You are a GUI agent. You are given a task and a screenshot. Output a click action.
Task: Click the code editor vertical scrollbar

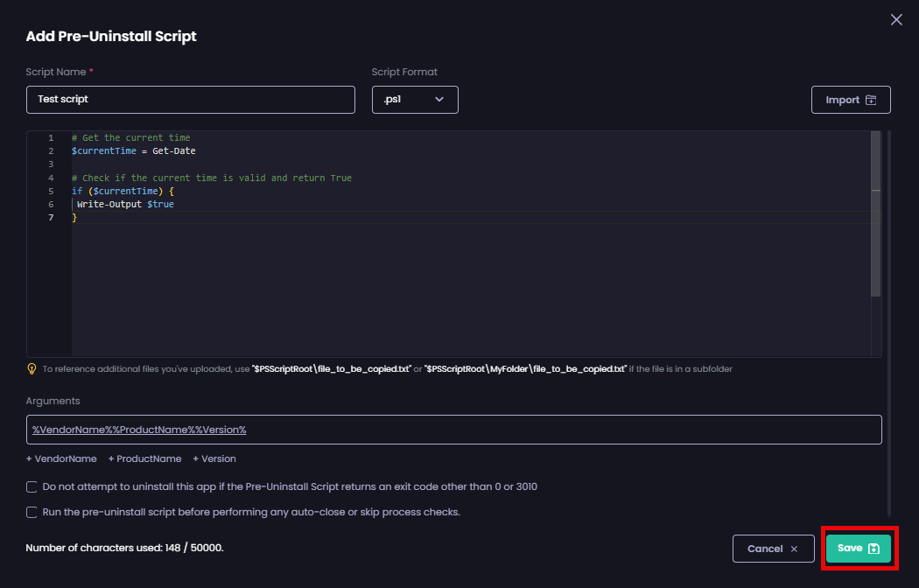coord(875,210)
